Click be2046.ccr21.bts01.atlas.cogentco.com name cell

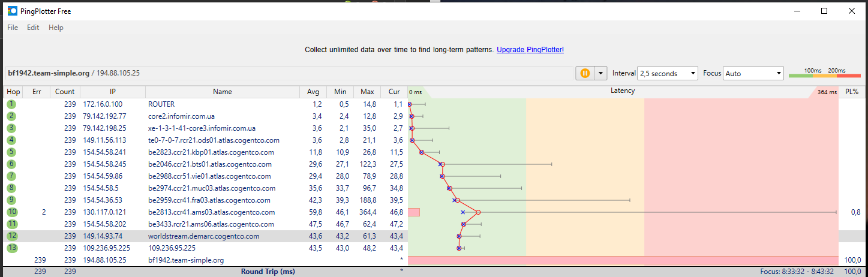pos(210,164)
